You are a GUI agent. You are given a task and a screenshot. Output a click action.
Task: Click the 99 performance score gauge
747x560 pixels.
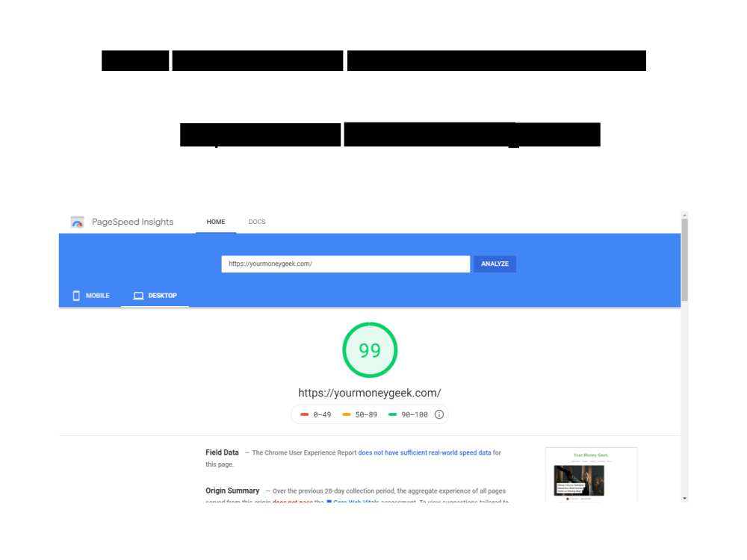tap(370, 350)
